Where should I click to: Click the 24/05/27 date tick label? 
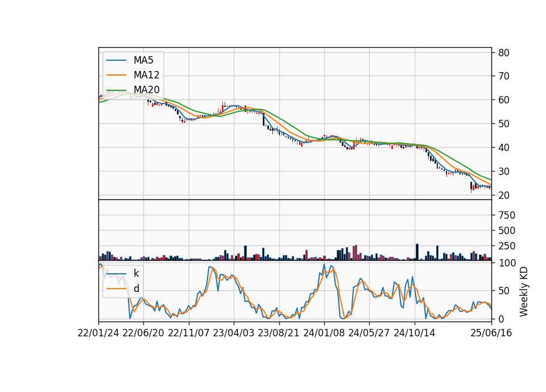coord(369,333)
